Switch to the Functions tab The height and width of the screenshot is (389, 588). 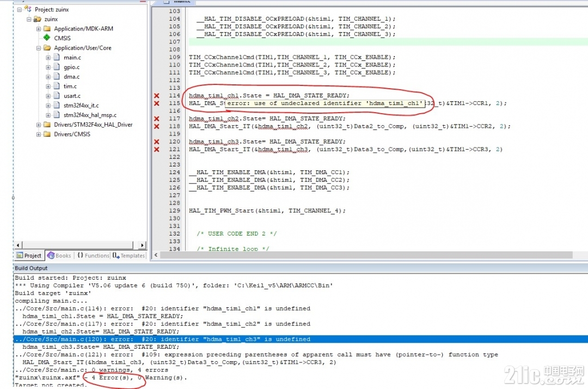(94, 256)
